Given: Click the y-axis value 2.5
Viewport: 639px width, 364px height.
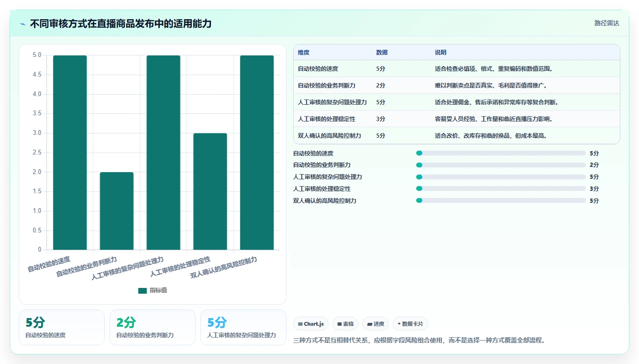Looking at the screenshot, I should (36, 153).
